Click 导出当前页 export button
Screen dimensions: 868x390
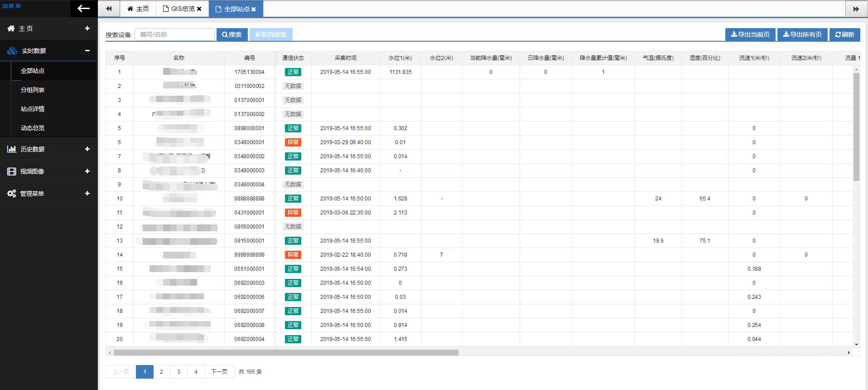750,34
